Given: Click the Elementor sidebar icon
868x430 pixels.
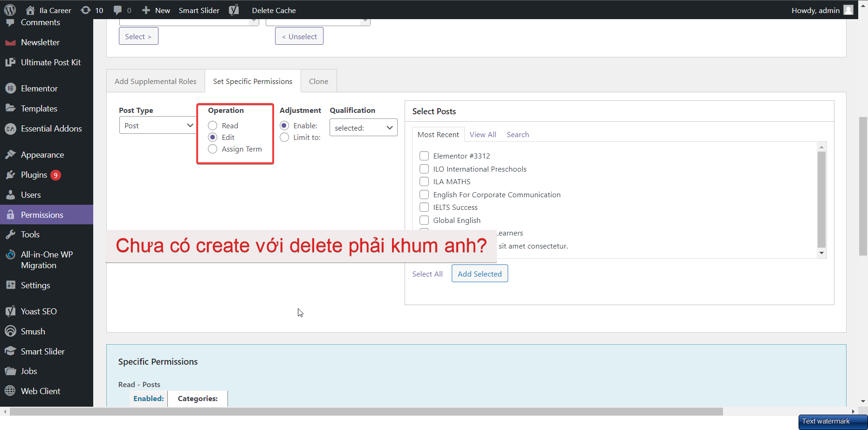Looking at the screenshot, I should tap(10, 88).
